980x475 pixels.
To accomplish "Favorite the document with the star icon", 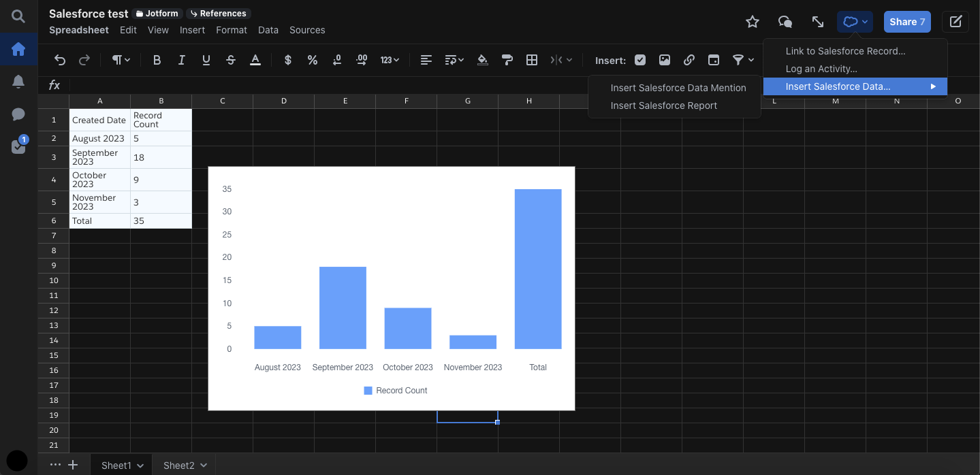I will [x=752, y=22].
